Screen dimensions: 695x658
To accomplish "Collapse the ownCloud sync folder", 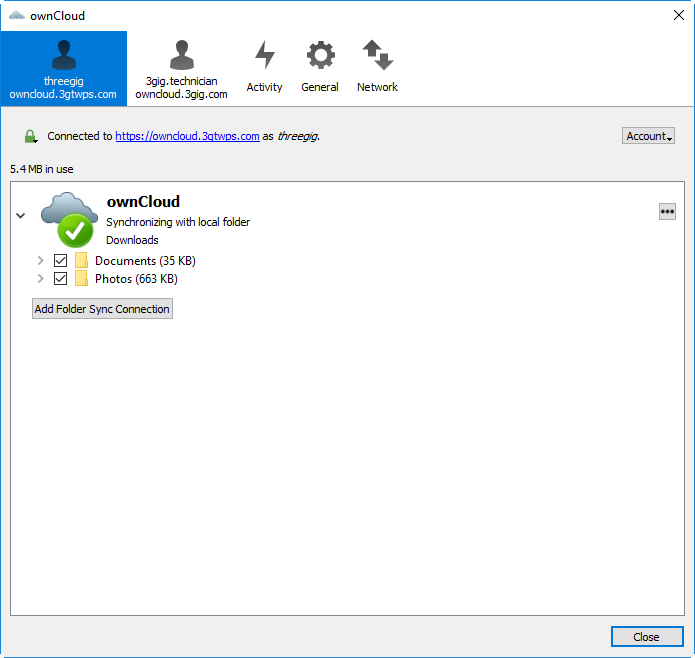I will pyautogui.click(x=20, y=216).
